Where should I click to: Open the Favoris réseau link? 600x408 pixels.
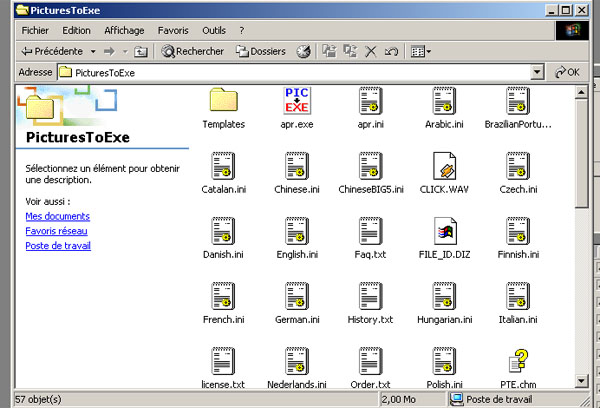point(56,231)
